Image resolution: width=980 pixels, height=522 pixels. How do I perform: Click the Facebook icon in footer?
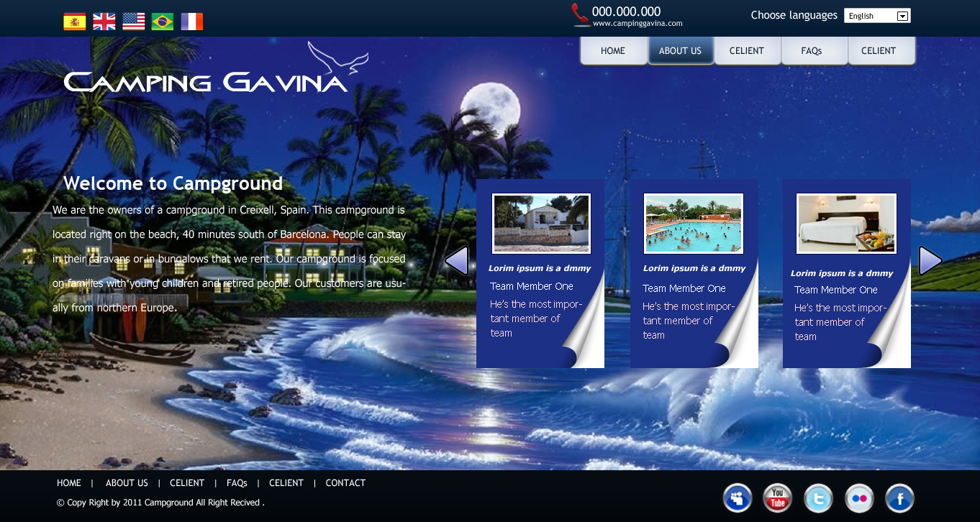point(899,498)
